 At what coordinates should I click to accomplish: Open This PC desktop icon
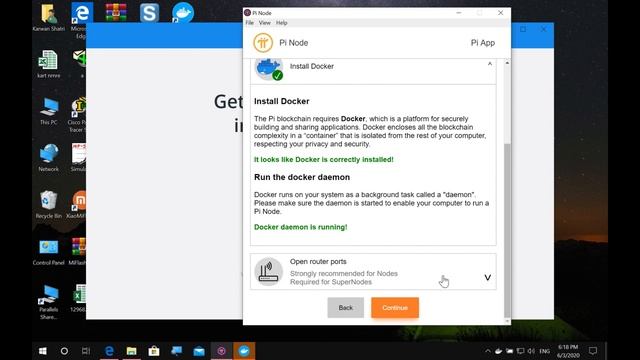pyautogui.click(x=49, y=111)
